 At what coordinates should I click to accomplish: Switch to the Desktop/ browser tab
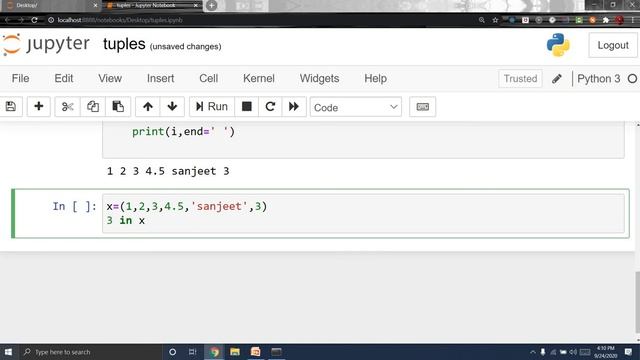(50, 6)
